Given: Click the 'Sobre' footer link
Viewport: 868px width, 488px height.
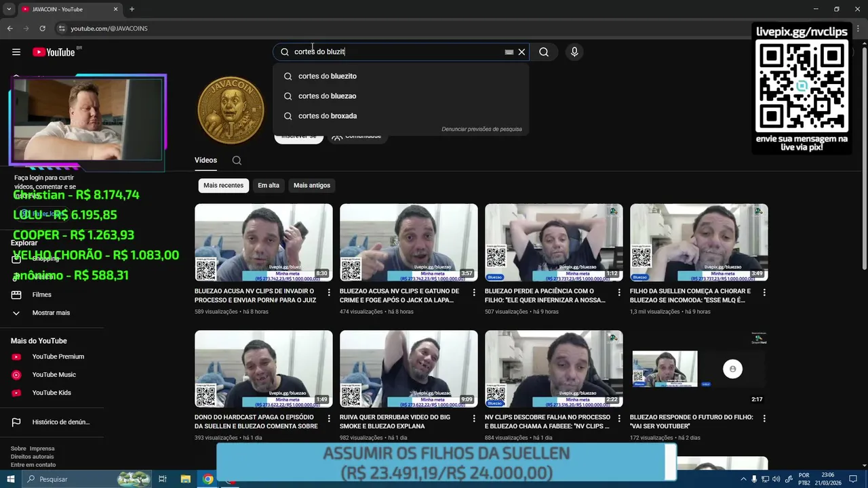Looking at the screenshot, I should point(18,449).
